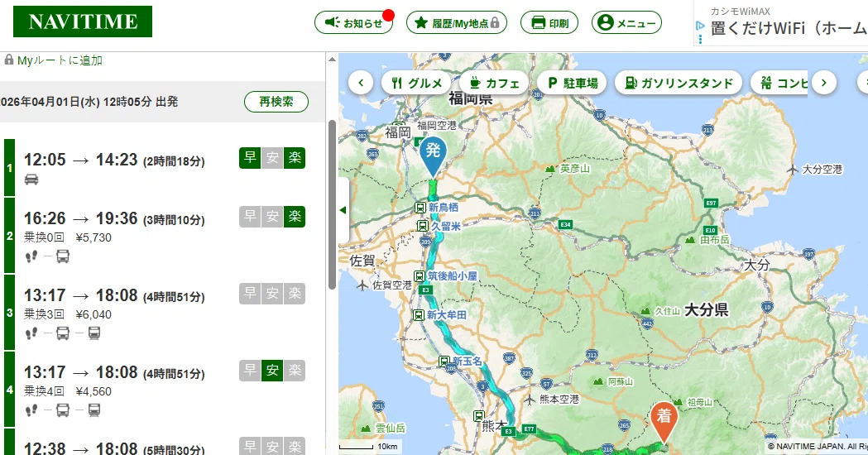Click the 阿蘇山 mountain marker

tap(598, 381)
